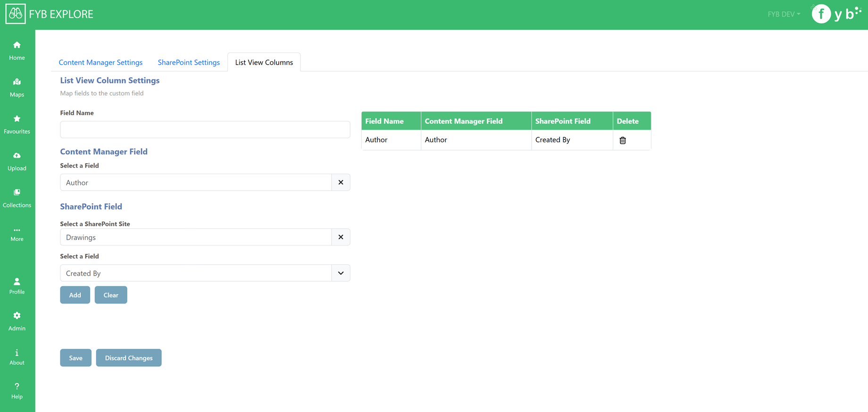Clear the Drawings SharePoint site selection
Image resolution: width=868 pixels, height=412 pixels.
point(341,237)
